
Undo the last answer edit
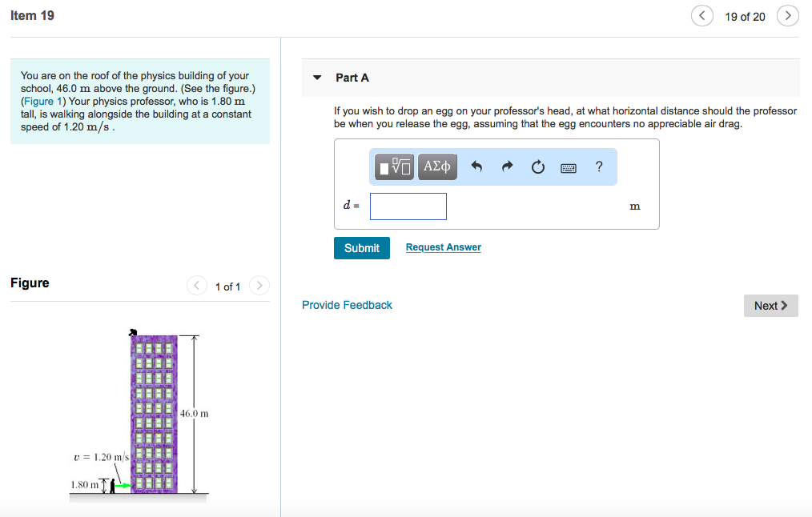click(477, 166)
